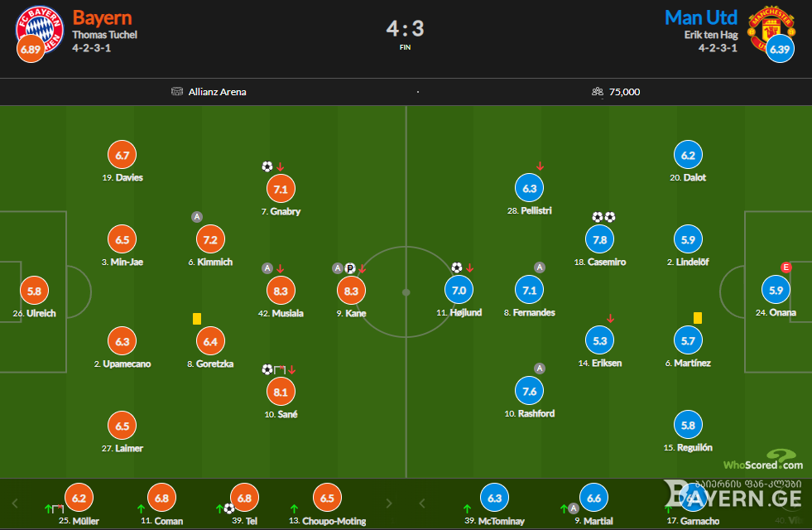The image size is (812, 530).
Task: Show more Bayern substitutes with the right chevron
Action: point(389,503)
